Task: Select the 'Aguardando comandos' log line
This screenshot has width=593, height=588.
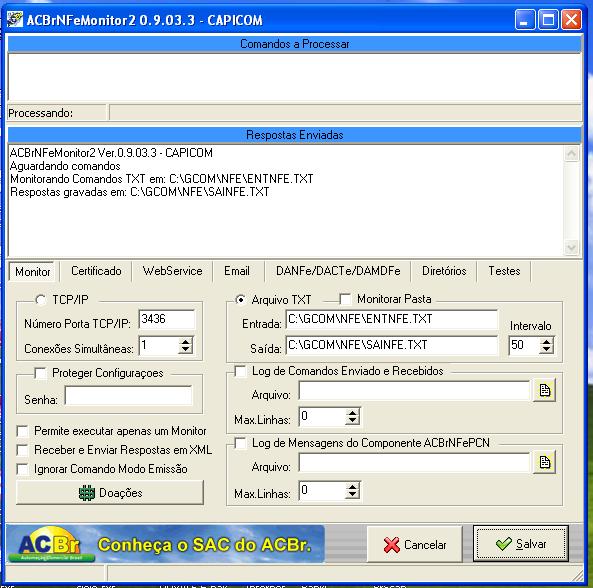Action: (x=65, y=166)
